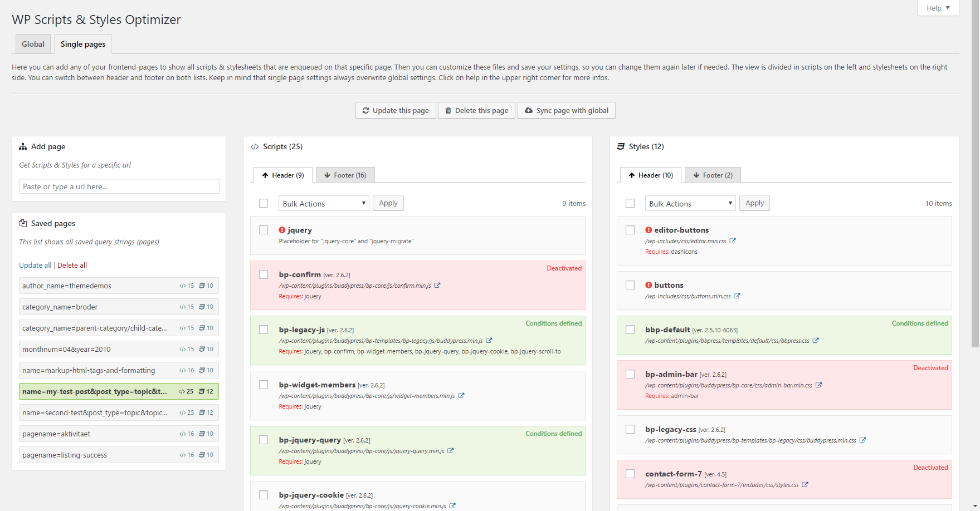Switch to the Global tab
Screen dimensions: 980x511
pyautogui.click(x=33, y=44)
